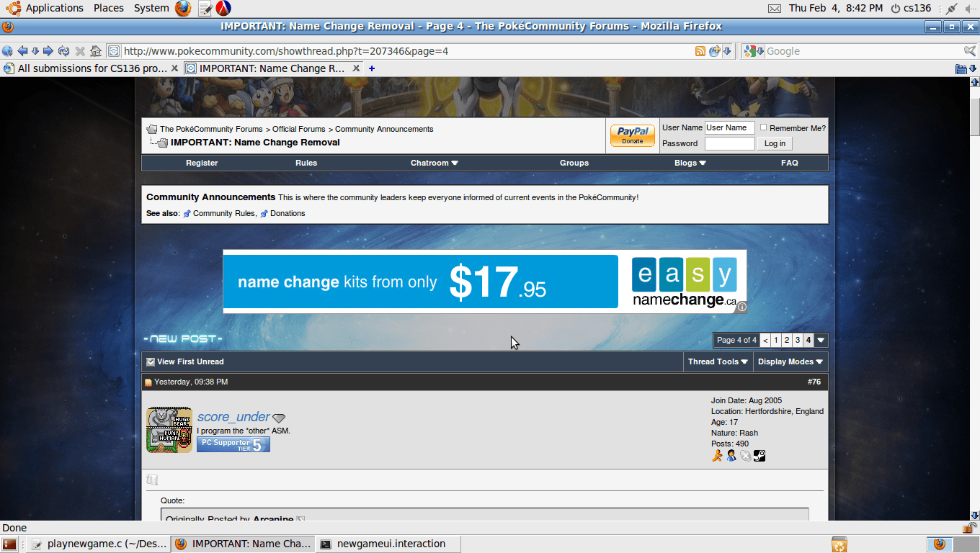The width and height of the screenshot is (980, 553).
Task: Open the Register nav link
Action: click(x=202, y=163)
